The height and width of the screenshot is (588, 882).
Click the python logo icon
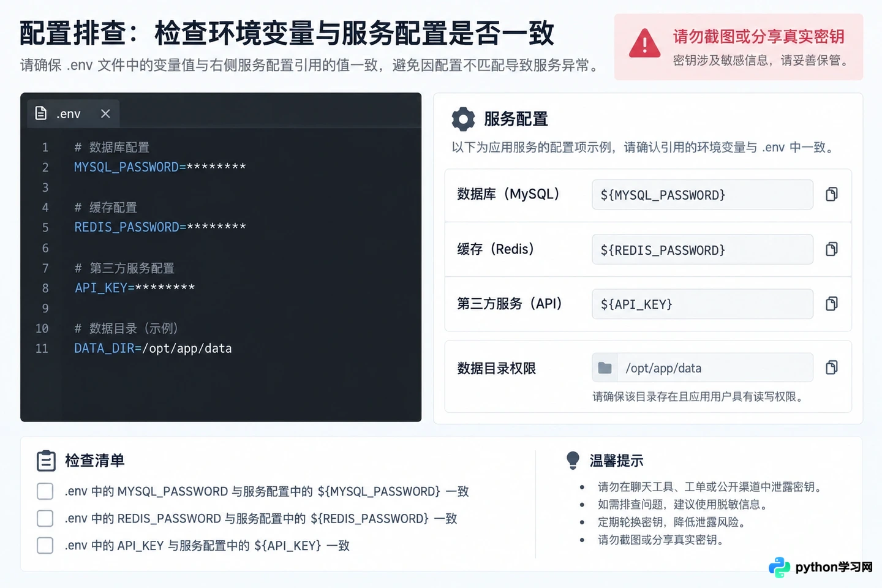[x=779, y=567]
